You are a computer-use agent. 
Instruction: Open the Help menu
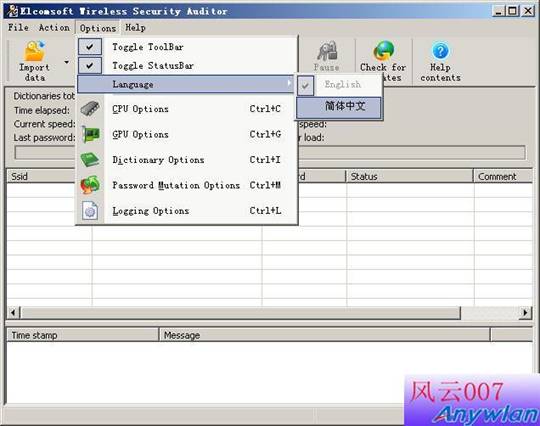tap(135, 28)
